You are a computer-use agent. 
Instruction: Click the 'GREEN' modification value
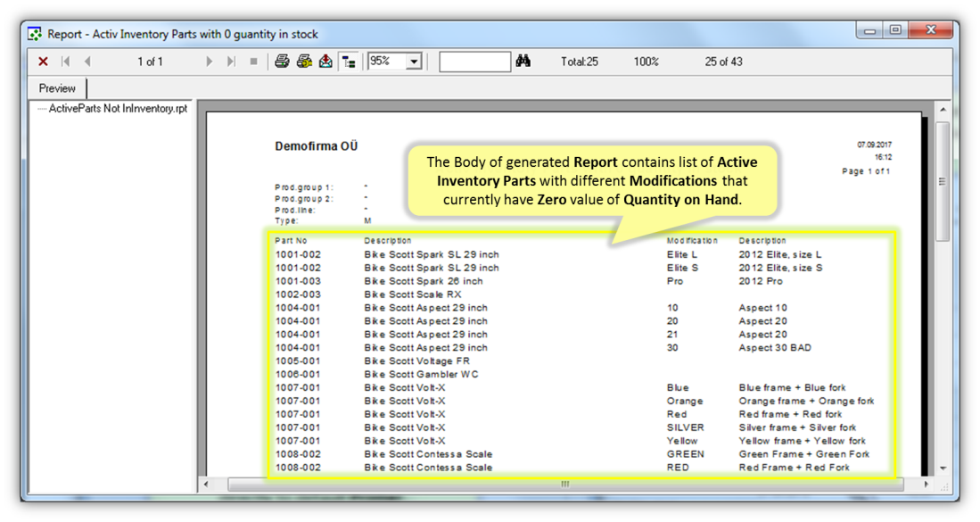pos(686,454)
